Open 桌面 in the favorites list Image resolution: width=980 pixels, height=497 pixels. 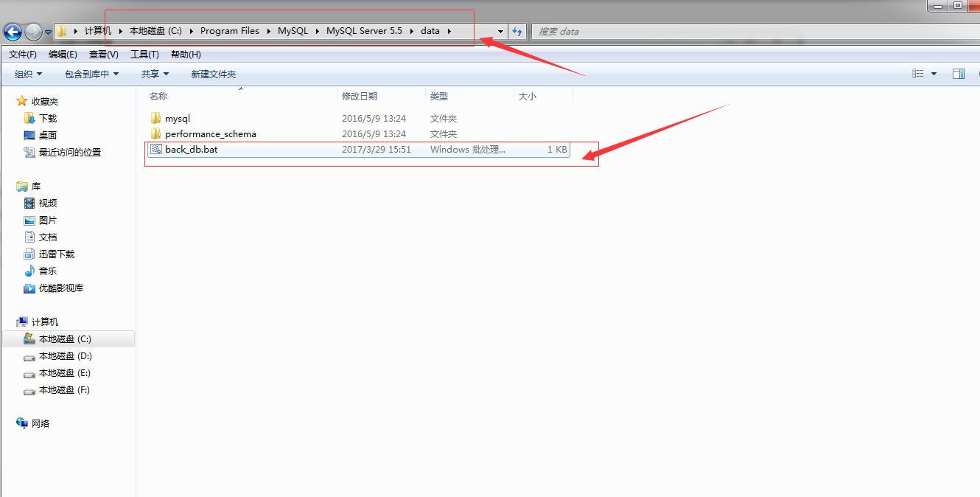(48, 135)
